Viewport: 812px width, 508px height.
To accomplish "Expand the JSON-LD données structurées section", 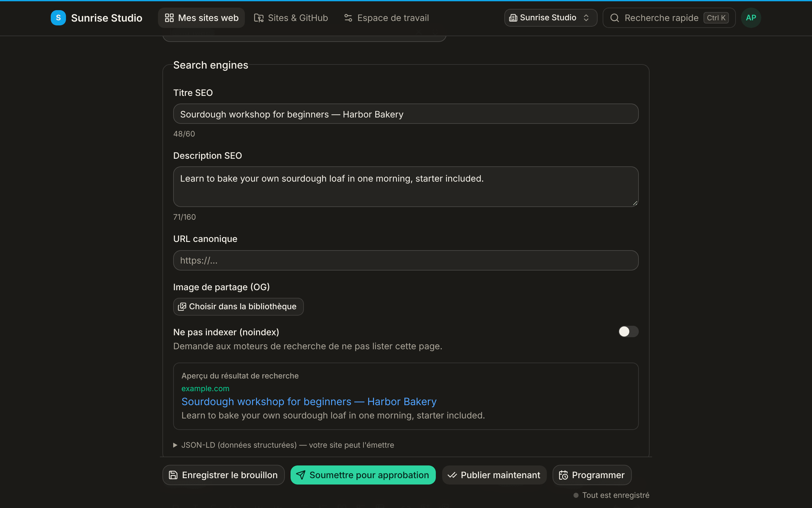I will point(284,445).
